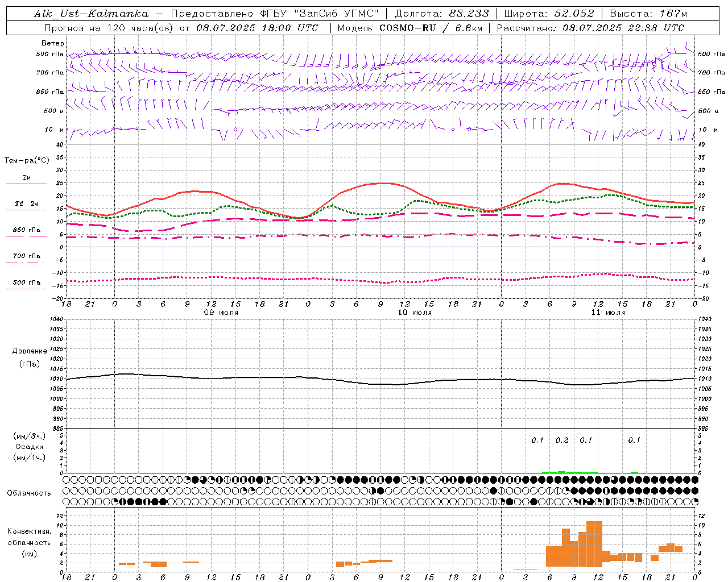
Task: Click the "Облачность" cloud cover label
Action: pyautogui.click(x=29, y=493)
